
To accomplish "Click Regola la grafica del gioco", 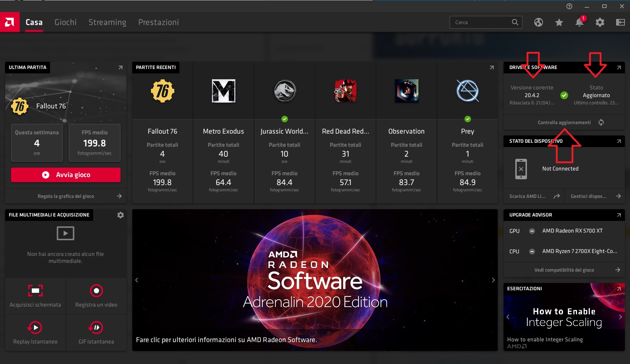I will coord(66,196).
